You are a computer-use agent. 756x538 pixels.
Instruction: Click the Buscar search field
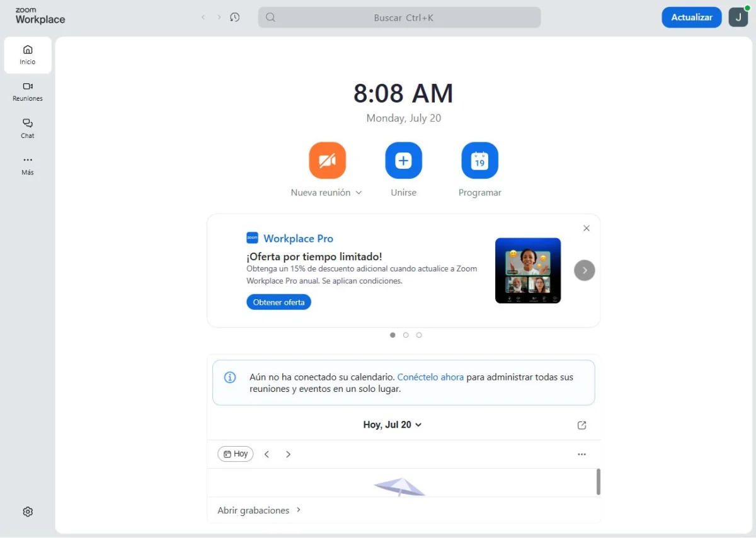(399, 18)
